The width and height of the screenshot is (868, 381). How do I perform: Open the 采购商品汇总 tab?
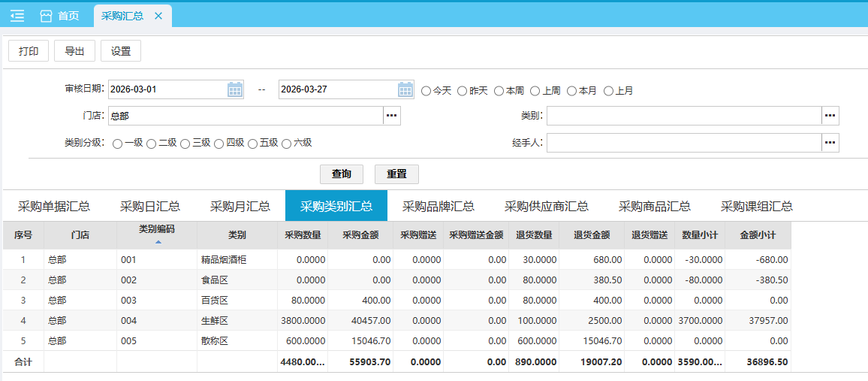(x=654, y=207)
